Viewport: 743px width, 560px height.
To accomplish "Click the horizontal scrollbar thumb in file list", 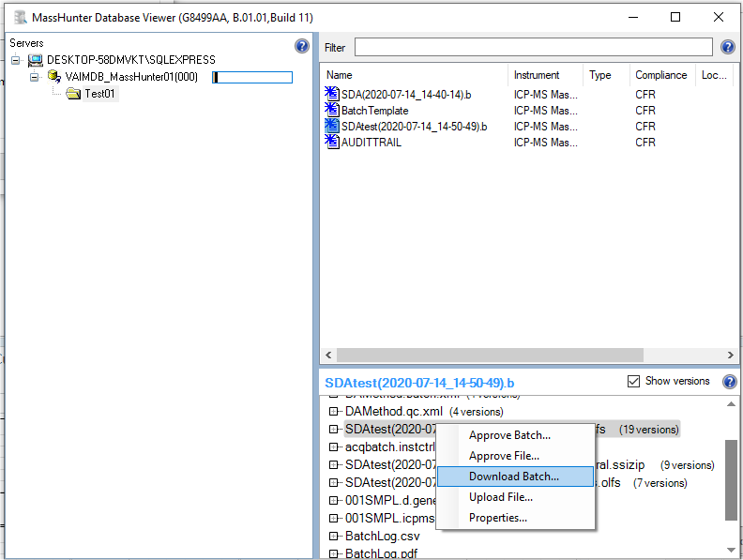I will (x=490, y=355).
